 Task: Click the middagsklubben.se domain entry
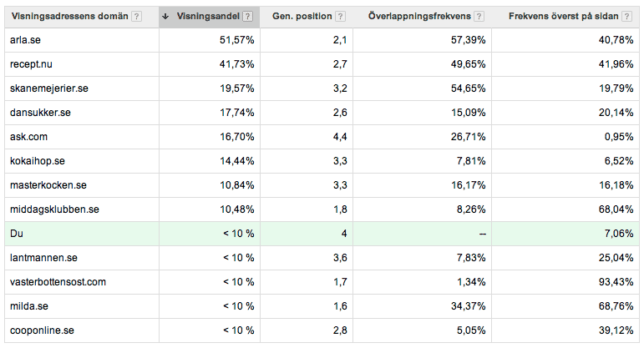(x=55, y=209)
